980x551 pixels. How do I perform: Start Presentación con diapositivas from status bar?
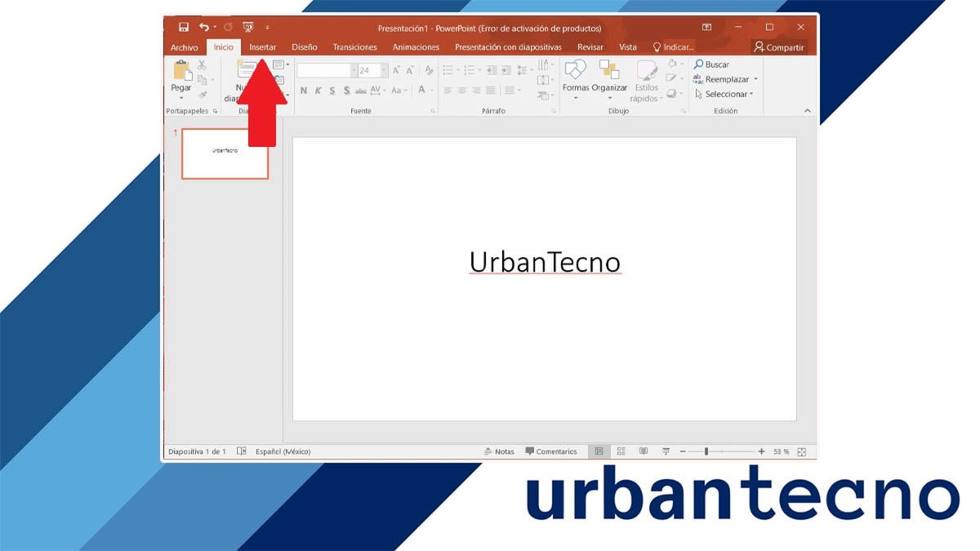coord(665,451)
